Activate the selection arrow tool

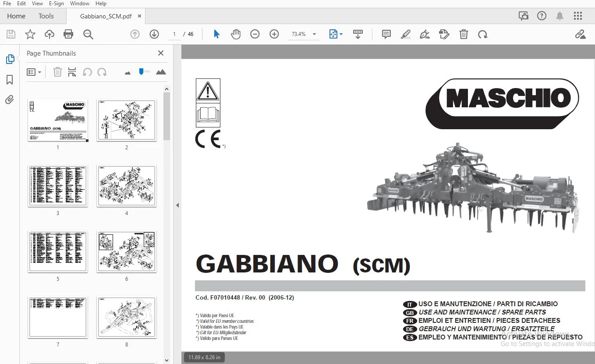[216, 34]
